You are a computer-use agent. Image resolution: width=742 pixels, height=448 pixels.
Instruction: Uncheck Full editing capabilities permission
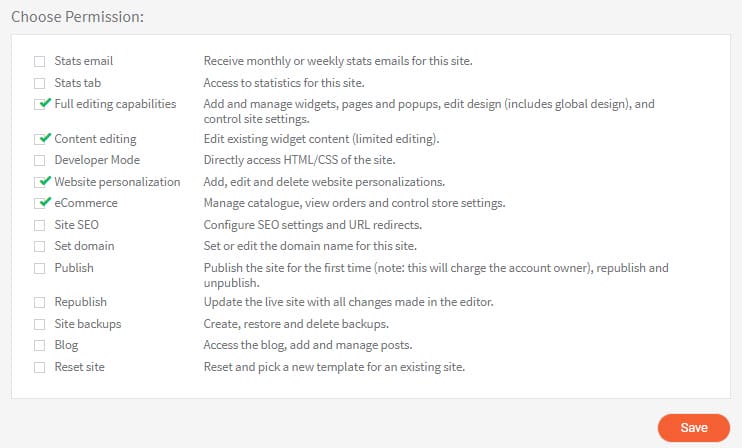pos(40,104)
